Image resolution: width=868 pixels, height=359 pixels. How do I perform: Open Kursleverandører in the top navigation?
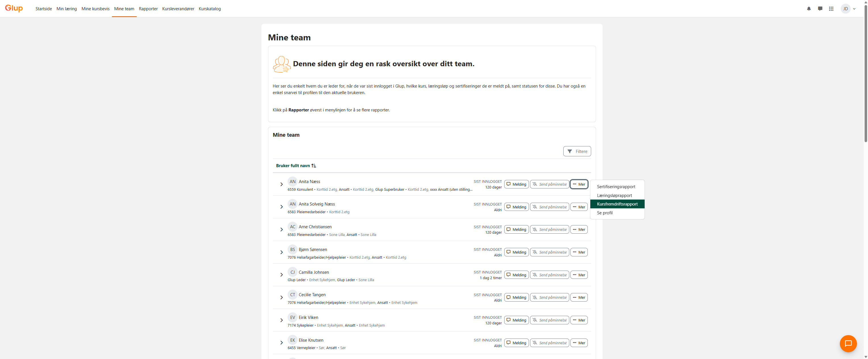178,9
